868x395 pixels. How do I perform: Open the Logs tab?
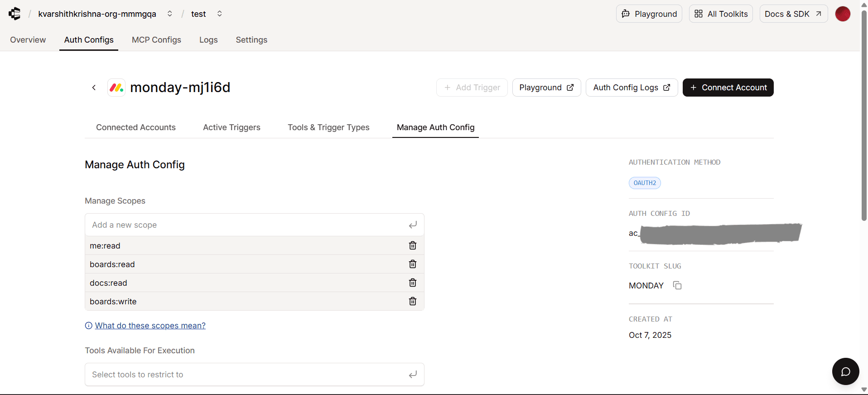pyautogui.click(x=208, y=40)
